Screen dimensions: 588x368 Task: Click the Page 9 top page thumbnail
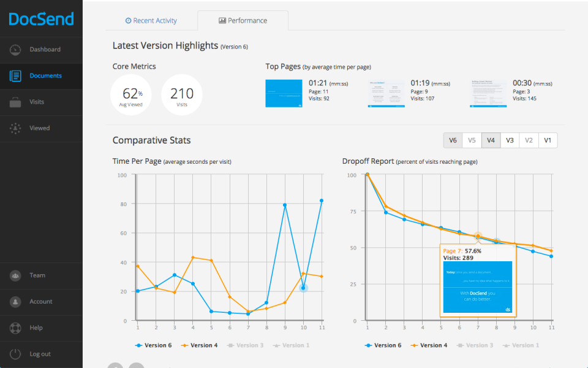pos(386,93)
